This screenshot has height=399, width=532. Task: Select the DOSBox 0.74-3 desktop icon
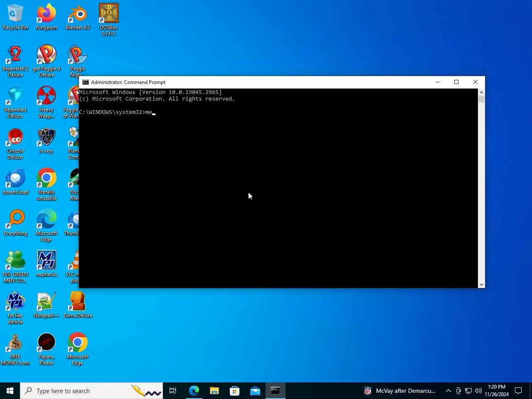click(108, 20)
